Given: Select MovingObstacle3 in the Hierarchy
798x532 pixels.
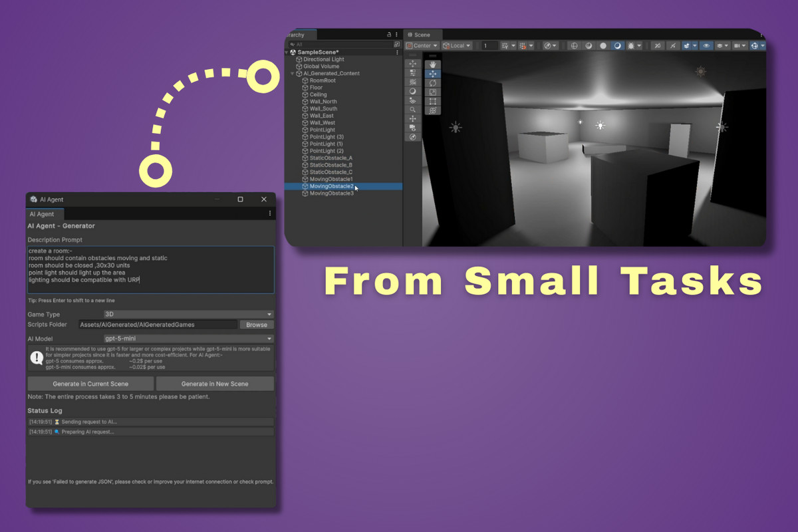Looking at the screenshot, I should (x=331, y=194).
